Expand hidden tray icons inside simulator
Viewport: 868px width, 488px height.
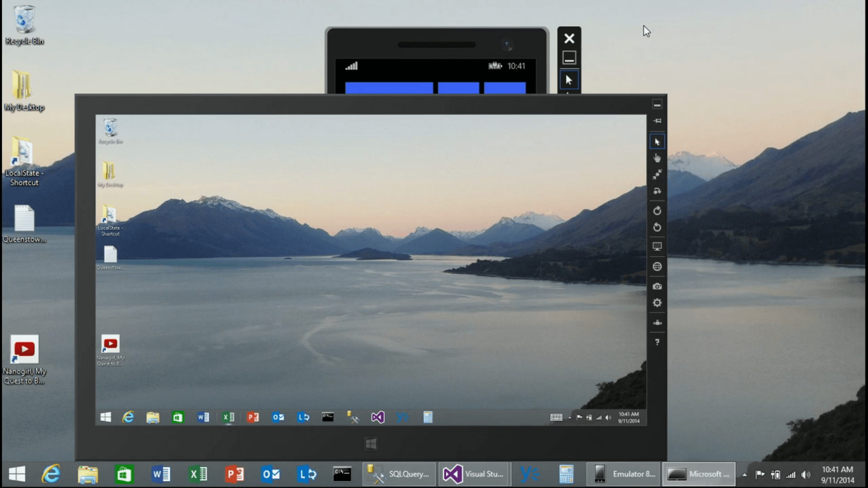pyautogui.click(x=569, y=418)
